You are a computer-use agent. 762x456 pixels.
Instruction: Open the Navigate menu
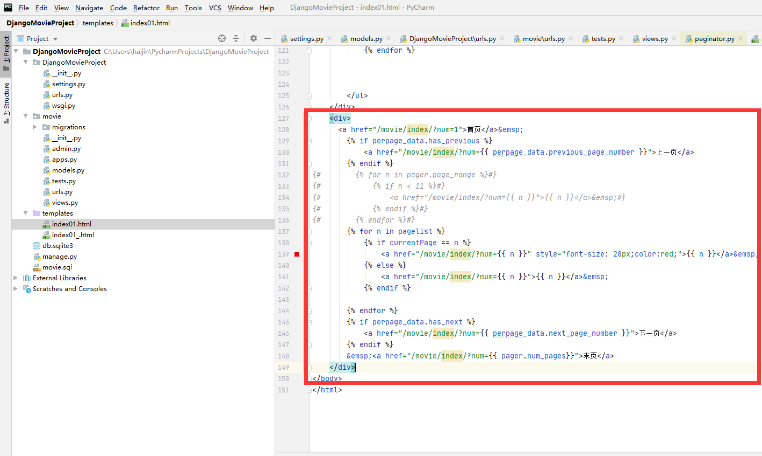point(89,8)
